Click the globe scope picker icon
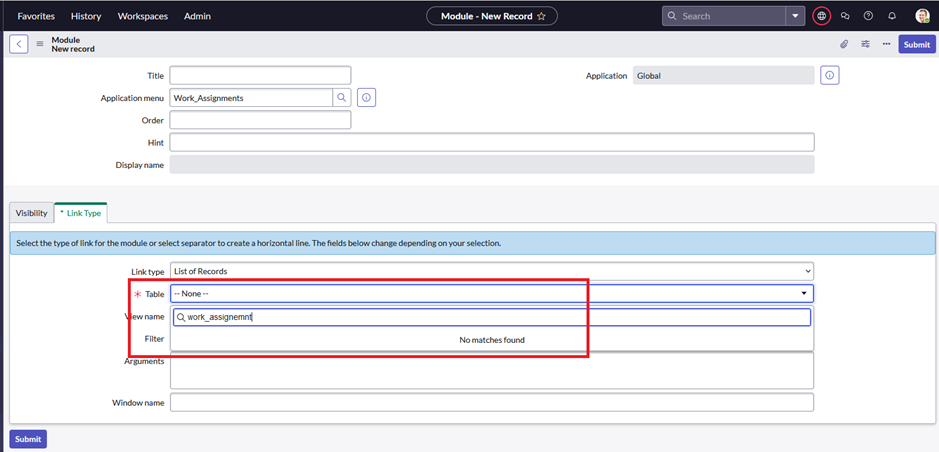939x452 pixels. coord(821,16)
